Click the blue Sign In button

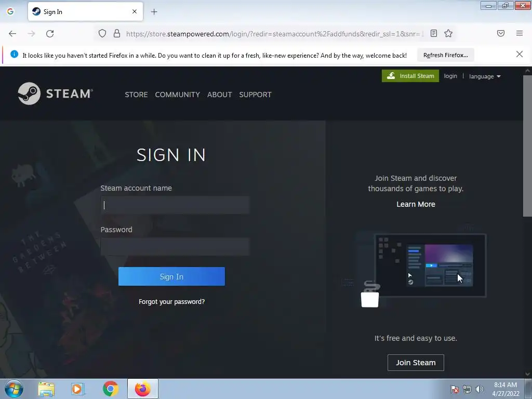[x=171, y=276]
